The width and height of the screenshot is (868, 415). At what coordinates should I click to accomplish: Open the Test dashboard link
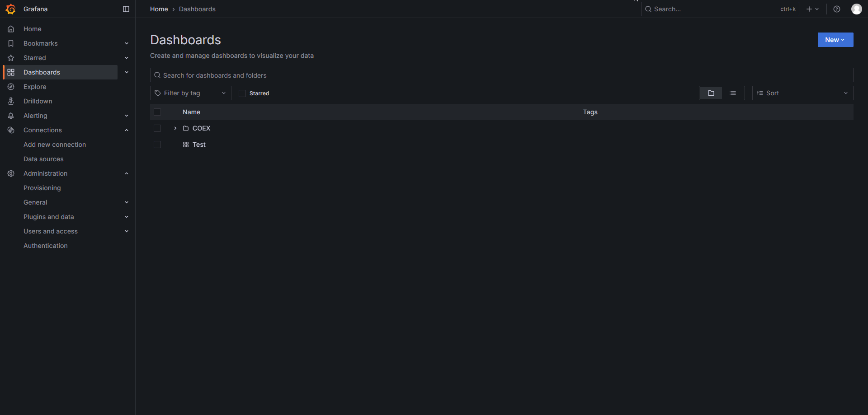[199, 145]
